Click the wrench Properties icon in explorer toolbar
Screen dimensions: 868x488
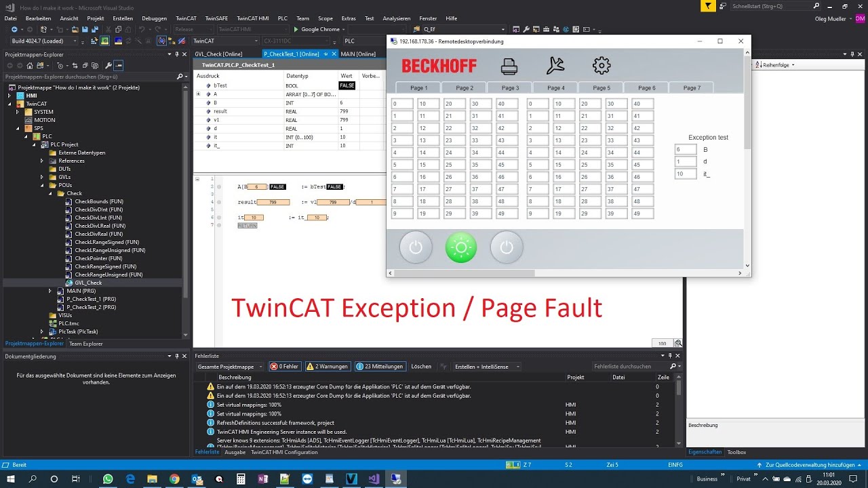108,66
